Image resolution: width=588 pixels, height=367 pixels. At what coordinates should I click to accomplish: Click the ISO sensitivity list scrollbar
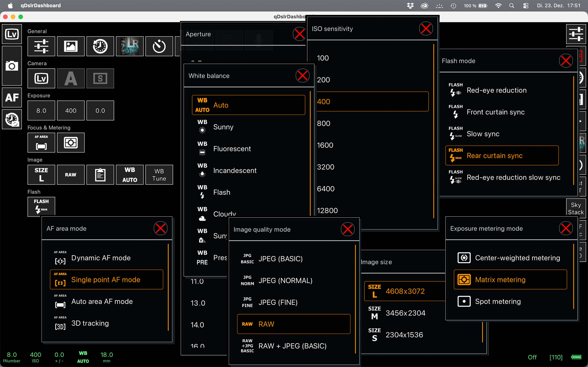pyautogui.click(x=434, y=131)
